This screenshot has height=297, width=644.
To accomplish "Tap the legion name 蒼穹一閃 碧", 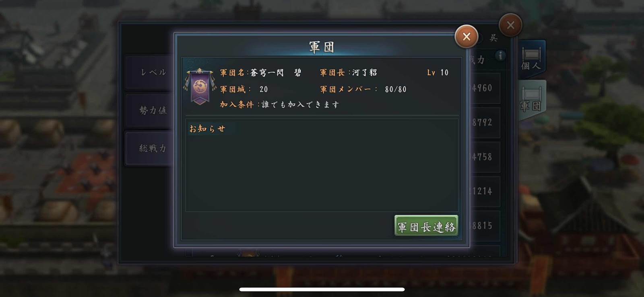I will tap(276, 72).
